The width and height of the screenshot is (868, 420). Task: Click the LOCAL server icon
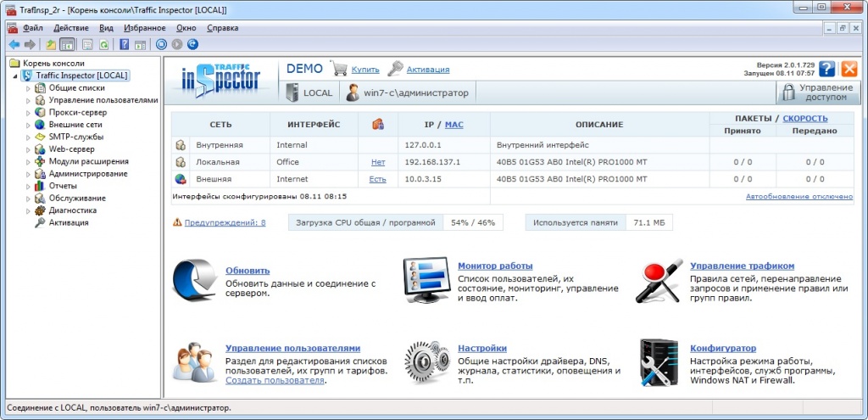pos(292,92)
